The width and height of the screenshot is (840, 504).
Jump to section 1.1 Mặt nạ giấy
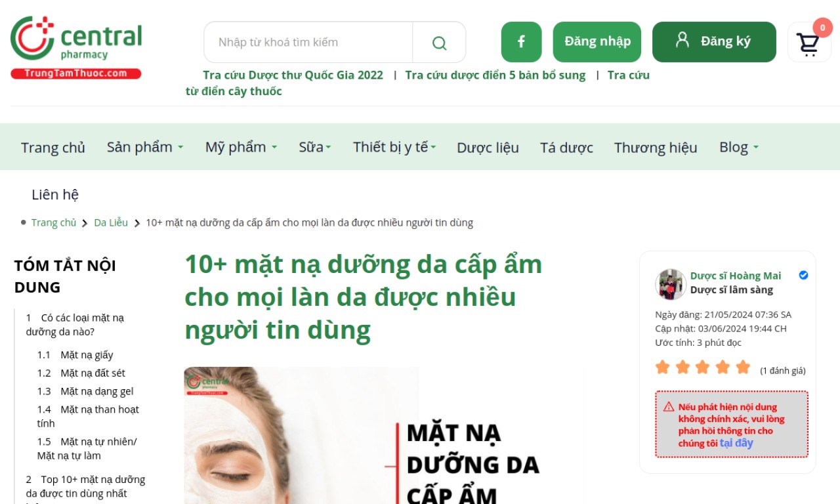[x=75, y=355]
